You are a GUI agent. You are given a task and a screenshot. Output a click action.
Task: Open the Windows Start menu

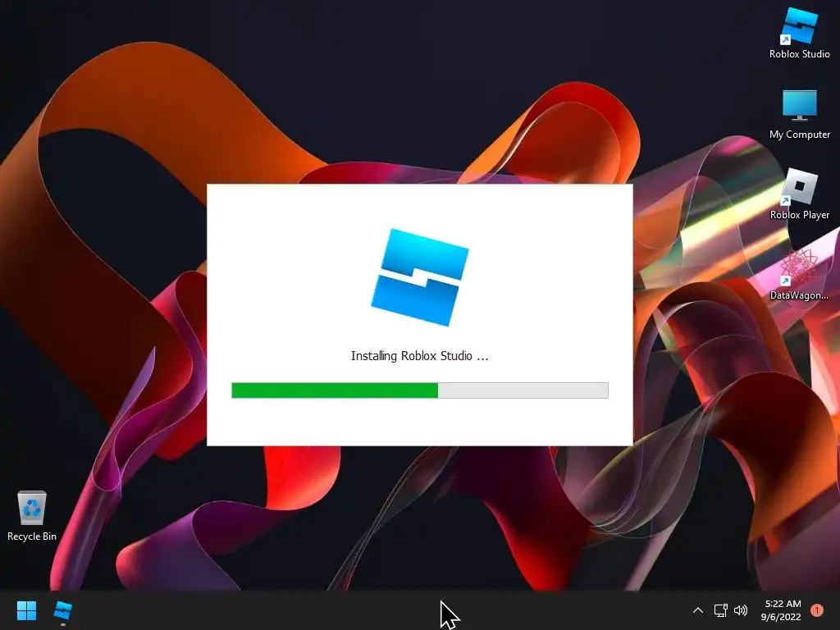26,610
